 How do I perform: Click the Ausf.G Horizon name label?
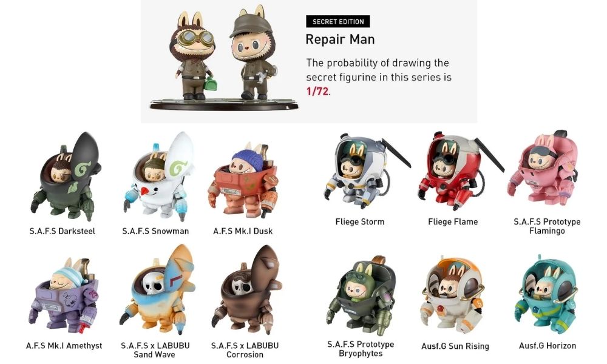point(548,346)
